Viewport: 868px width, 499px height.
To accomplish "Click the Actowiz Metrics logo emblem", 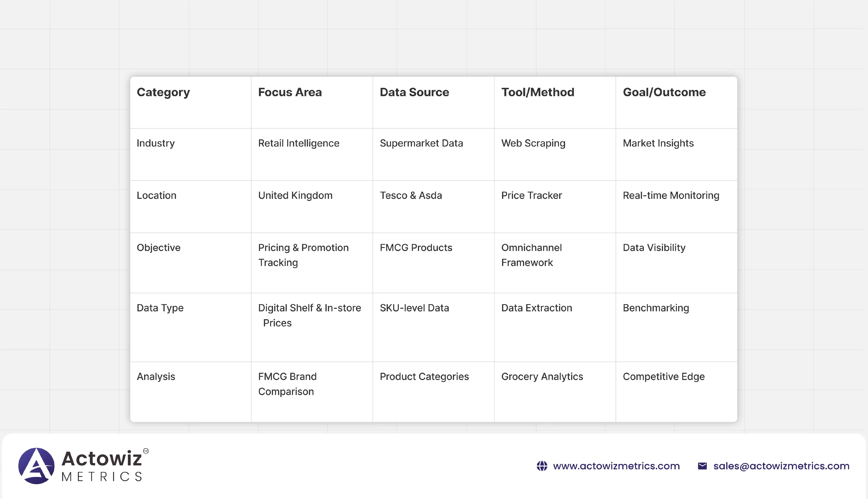I will tap(36, 466).
